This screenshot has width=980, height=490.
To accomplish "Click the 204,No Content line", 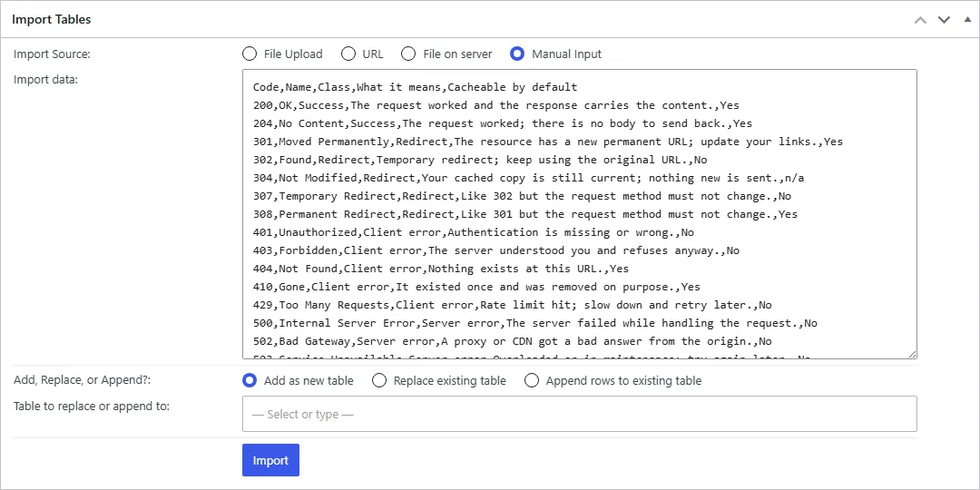I will (x=503, y=123).
